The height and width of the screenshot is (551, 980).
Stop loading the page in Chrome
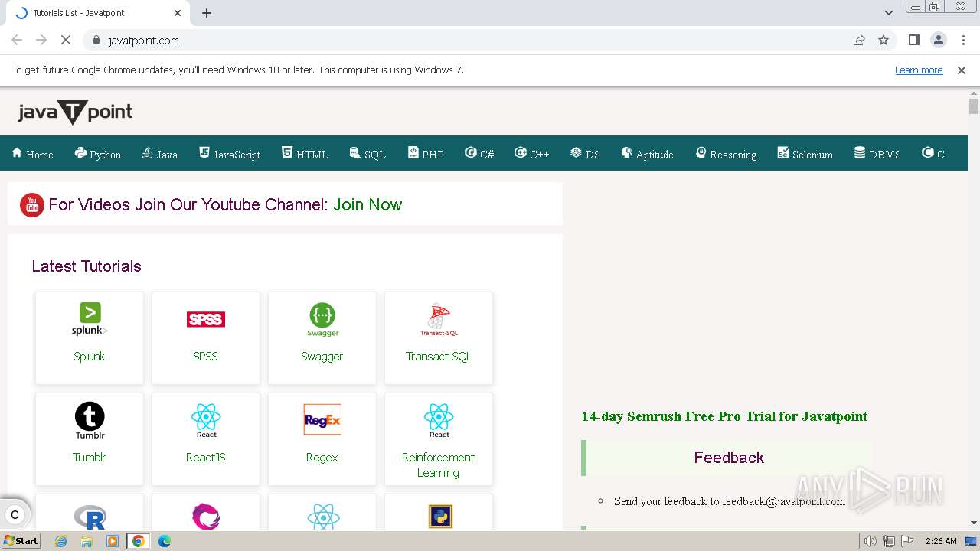point(66,40)
